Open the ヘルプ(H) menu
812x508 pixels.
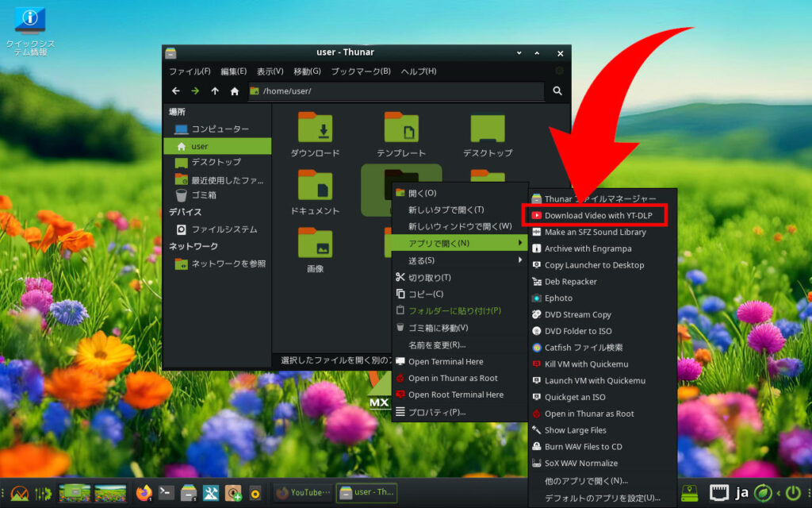419,71
